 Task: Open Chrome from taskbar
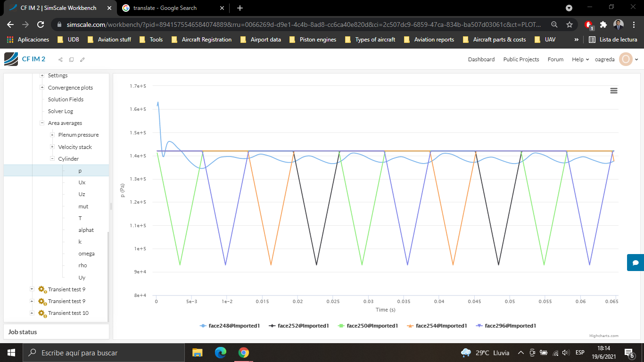pyautogui.click(x=243, y=353)
